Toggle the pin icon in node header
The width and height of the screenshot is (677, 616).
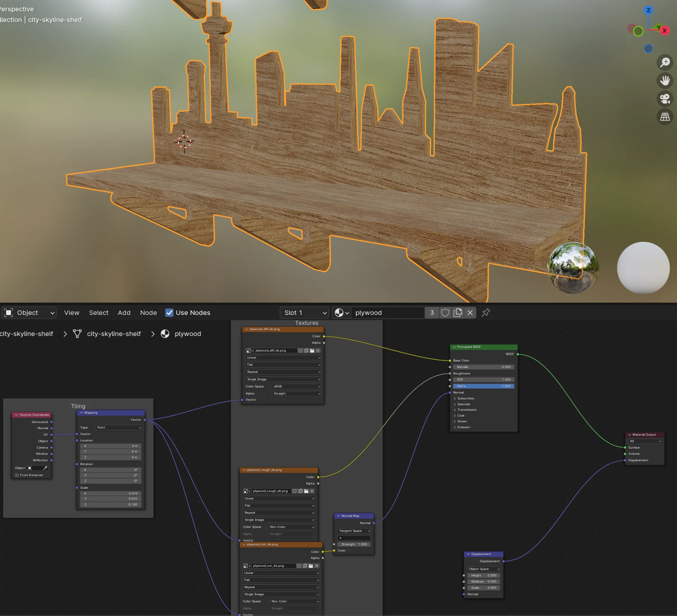486,313
